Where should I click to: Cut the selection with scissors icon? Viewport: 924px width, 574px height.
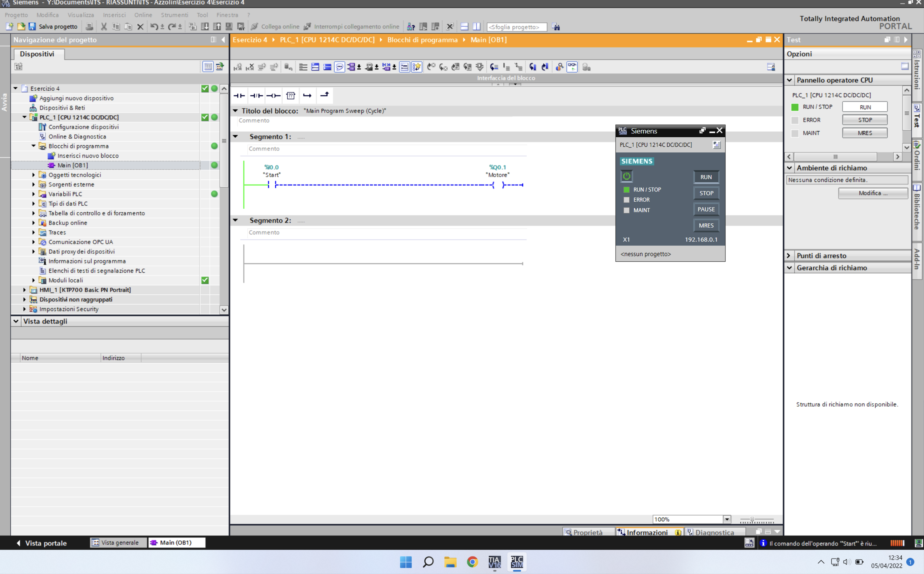pos(104,27)
